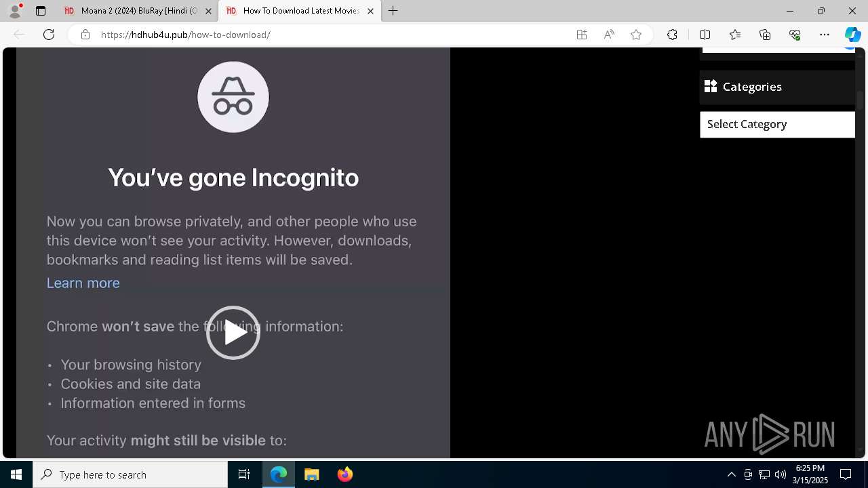Open the browser profile icon
The image size is (868, 488).
(x=15, y=11)
